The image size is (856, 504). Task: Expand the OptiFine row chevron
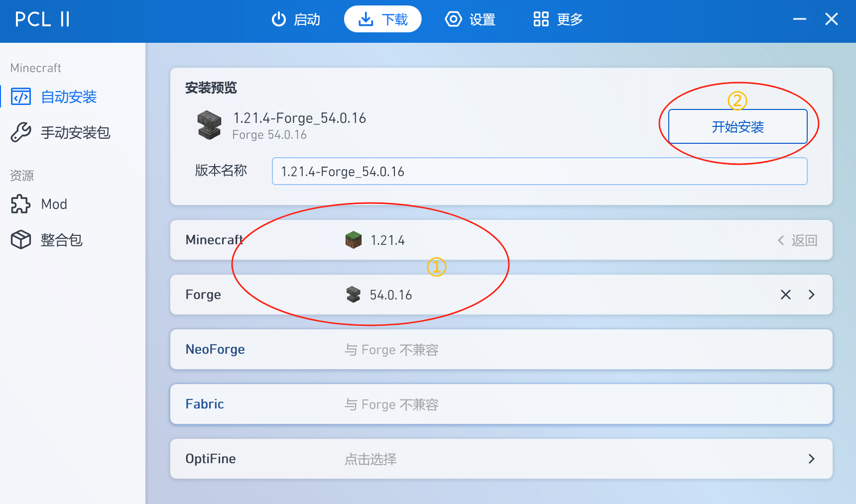(x=812, y=459)
